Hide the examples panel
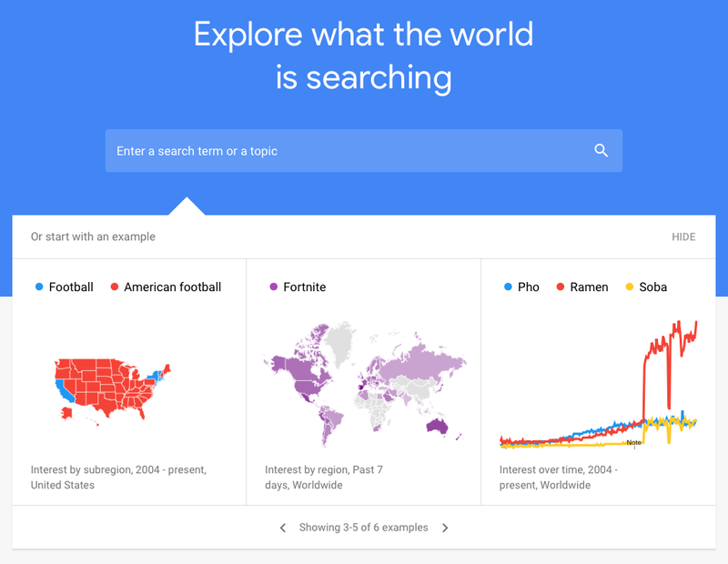Viewport: 728px width, 564px height. (x=683, y=237)
